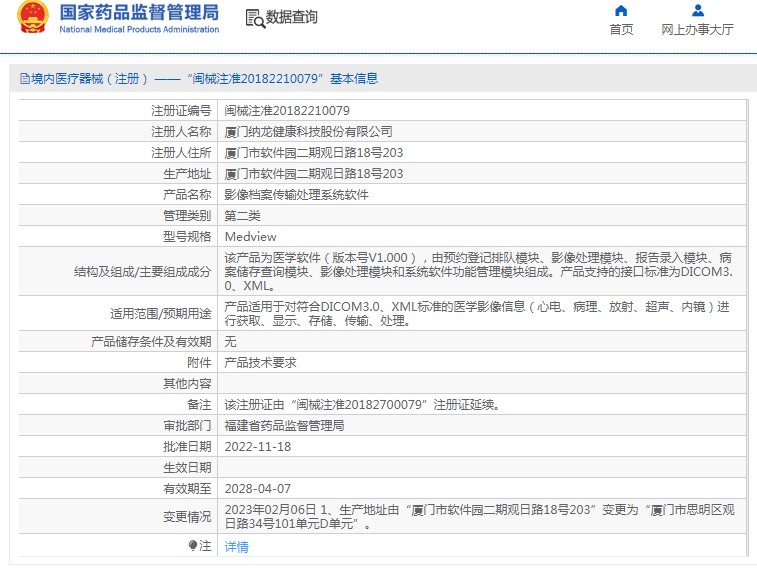This screenshot has height=575, width=757.
Task: Select the registration number 闽械注准20182210079 cell
Action: [x=287, y=111]
